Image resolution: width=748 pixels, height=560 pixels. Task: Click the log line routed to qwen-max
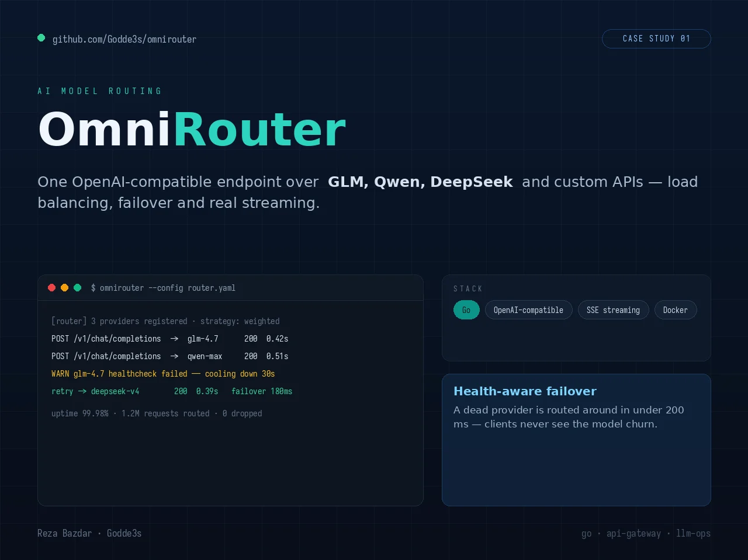pos(169,356)
